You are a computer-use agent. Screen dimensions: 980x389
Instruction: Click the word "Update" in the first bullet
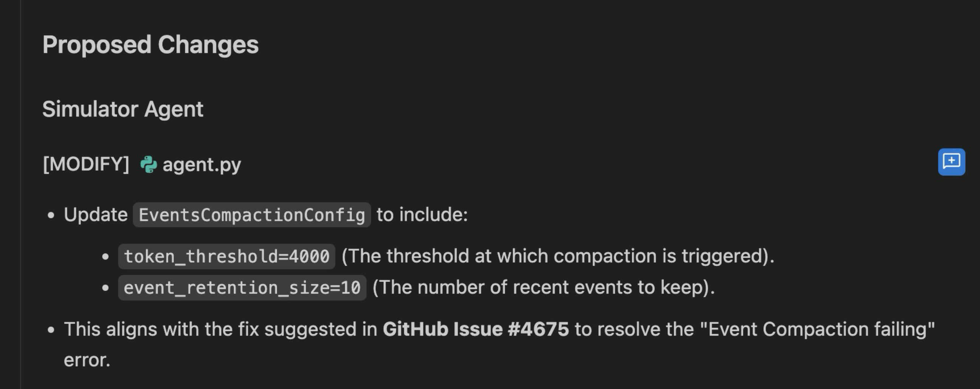(96, 215)
